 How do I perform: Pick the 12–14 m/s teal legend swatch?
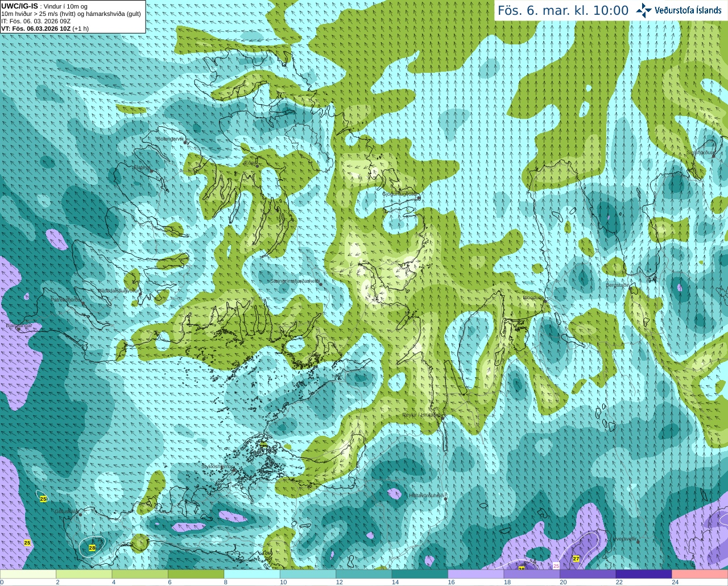click(364, 574)
